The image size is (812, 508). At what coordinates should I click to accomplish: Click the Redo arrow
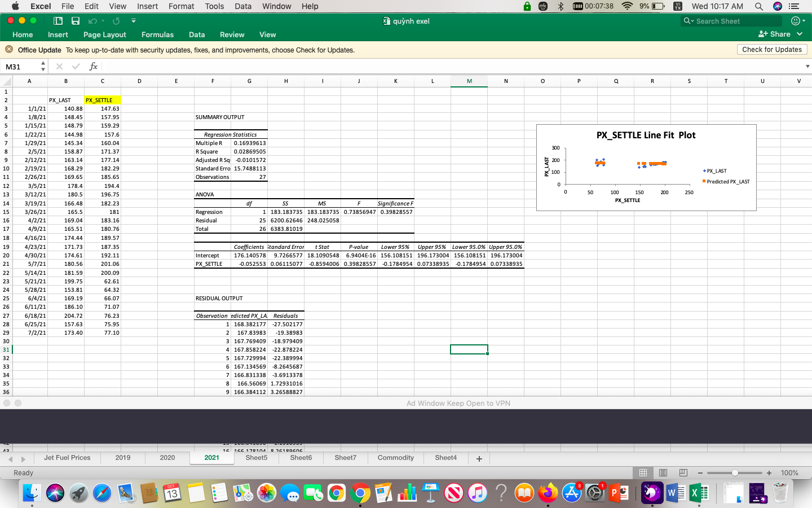[116, 21]
